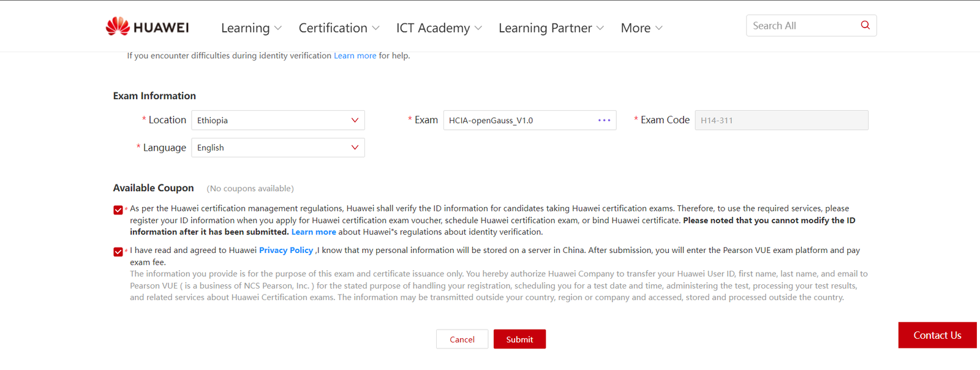Open the Privacy Policy link
Image resolution: width=980 pixels, height=370 pixels.
[286, 250]
